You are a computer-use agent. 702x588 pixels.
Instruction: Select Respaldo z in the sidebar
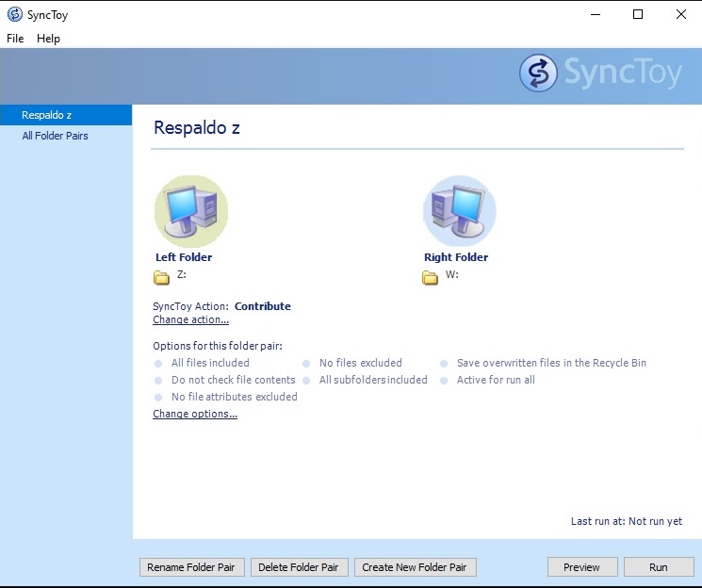coord(47,115)
